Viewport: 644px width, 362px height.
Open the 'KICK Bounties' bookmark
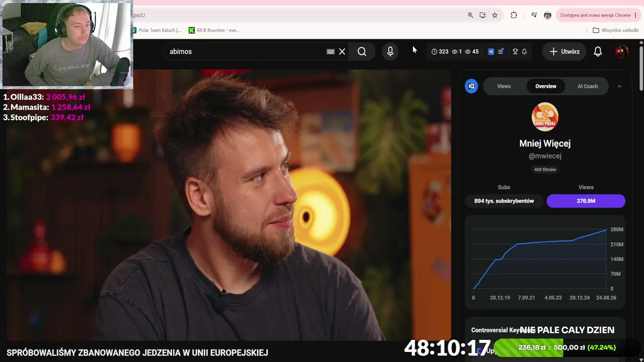point(214,30)
